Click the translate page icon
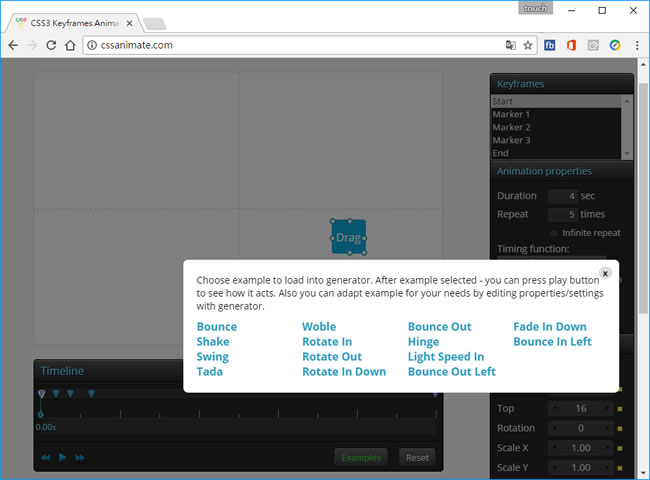 pos(511,45)
